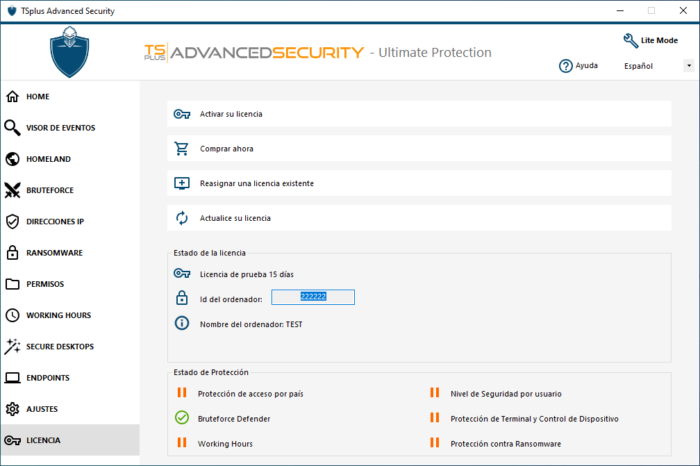Click the Ayuda question mark icon
The image size is (700, 466).
(x=566, y=66)
